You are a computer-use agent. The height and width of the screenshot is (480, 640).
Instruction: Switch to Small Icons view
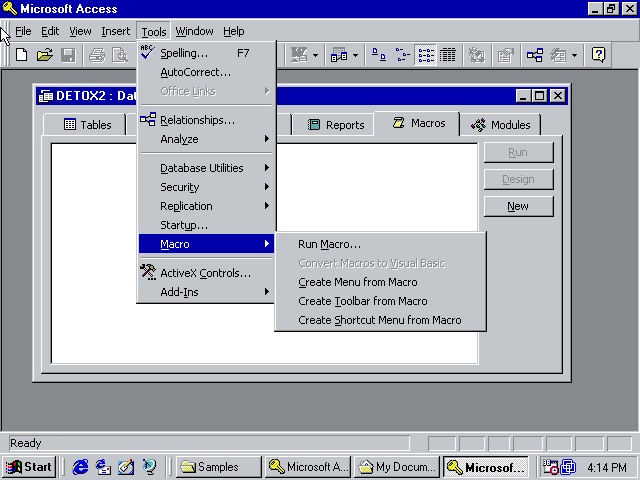click(402, 55)
